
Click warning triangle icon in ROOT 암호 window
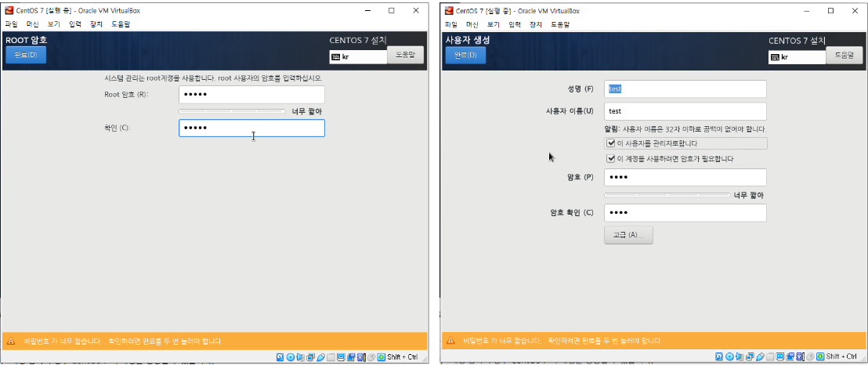click(x=13, y=341)
